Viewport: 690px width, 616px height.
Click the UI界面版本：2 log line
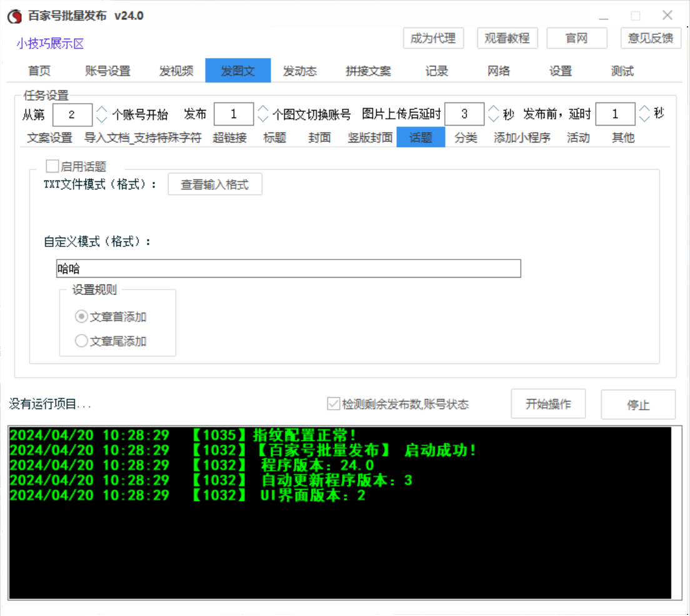point(187,495)
